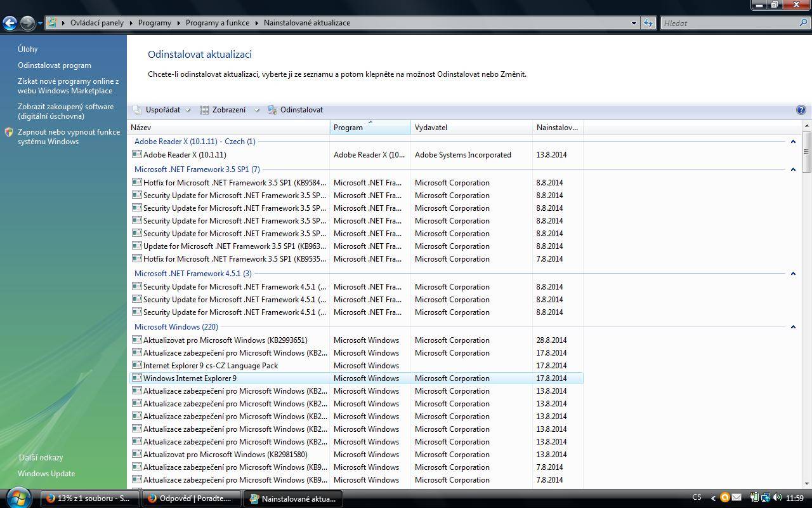The width and height of the screenshot is (812, 508).
Task: Click the Odinstalovat toolbar button
Action: (296, 110)
